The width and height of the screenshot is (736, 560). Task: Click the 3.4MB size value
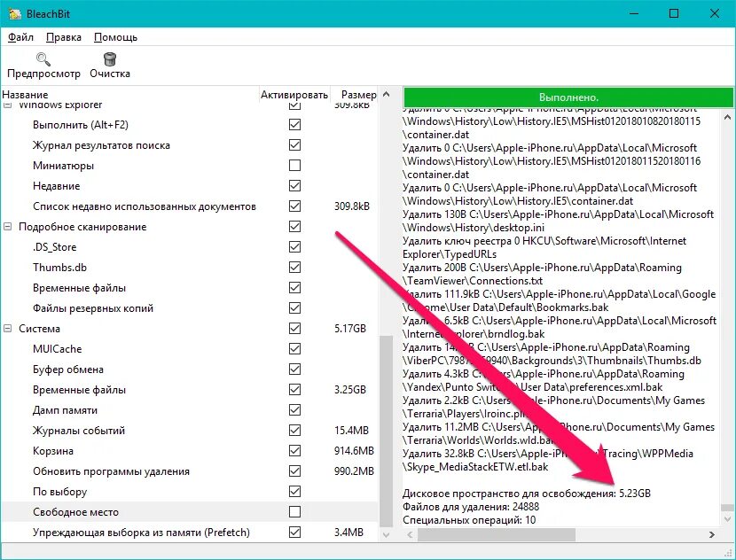(x=348, y=533)
